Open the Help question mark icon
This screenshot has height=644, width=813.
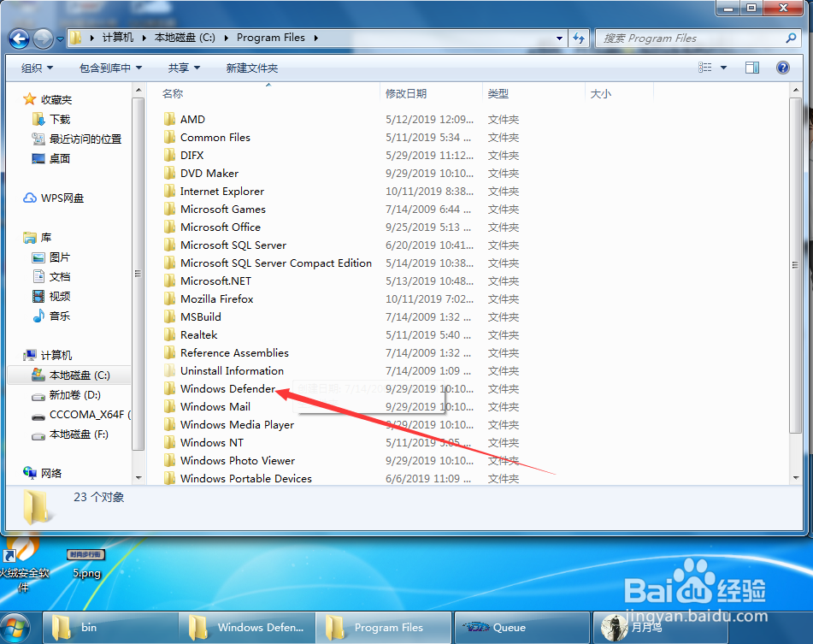pyautogui.click(x=783, y=68)
